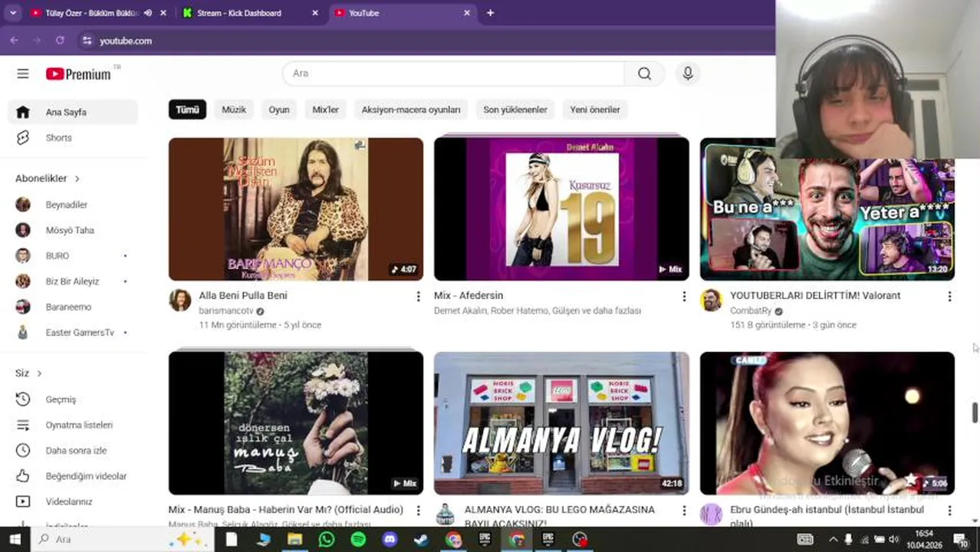
Task: Open Steam from the taskbar
Action: 421,540
